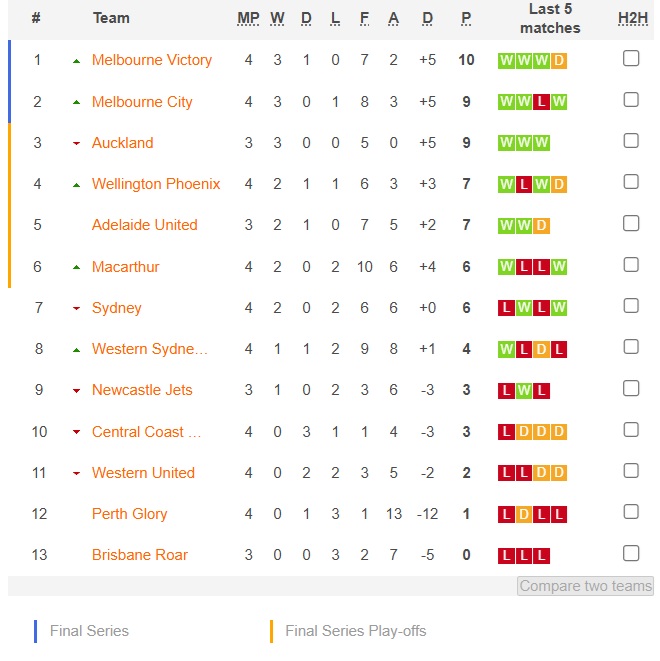Click the H2H column header
This screenshot has width=660, height=661.
632,18
